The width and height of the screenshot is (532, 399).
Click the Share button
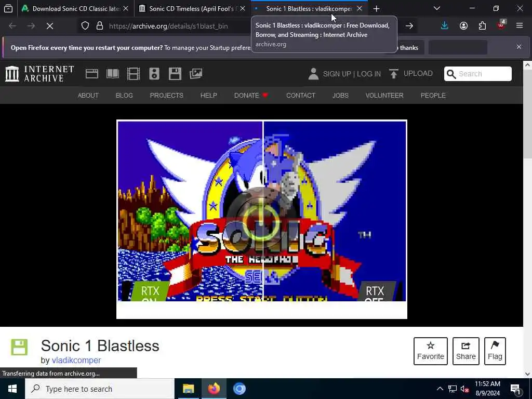(466, 351)
